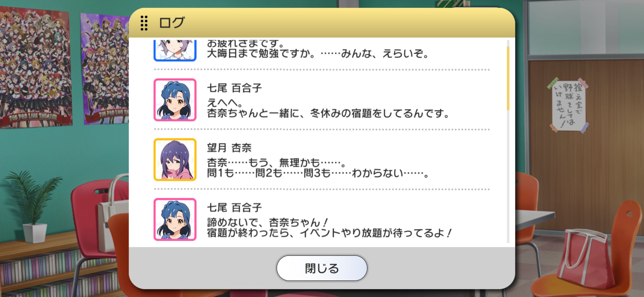This screenshot has width=644, height=297.
Task: Select the 望月 杏奈 avatar icon
Action: point(175,160)
